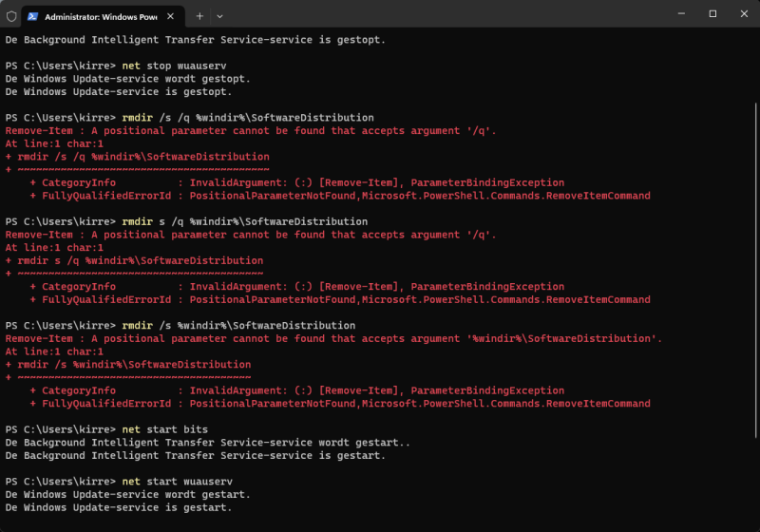Maximize the terminal window
Screen dimensions: 760x532
coord(712,14)
